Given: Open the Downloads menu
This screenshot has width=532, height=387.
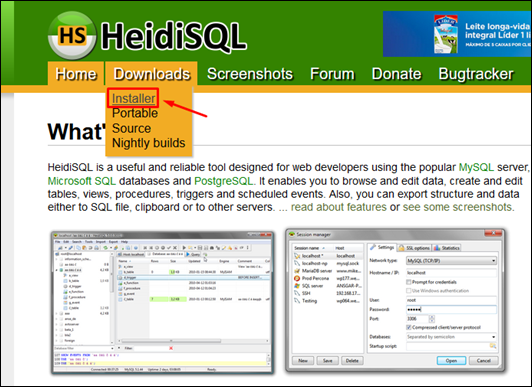Looking at the screenshot, I should (x=152, y=74).
